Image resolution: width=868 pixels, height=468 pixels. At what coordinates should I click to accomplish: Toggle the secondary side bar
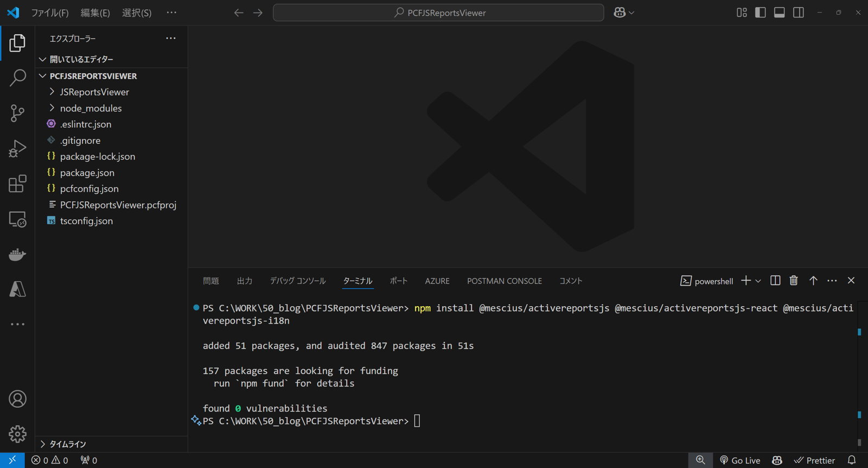[799, 12]
